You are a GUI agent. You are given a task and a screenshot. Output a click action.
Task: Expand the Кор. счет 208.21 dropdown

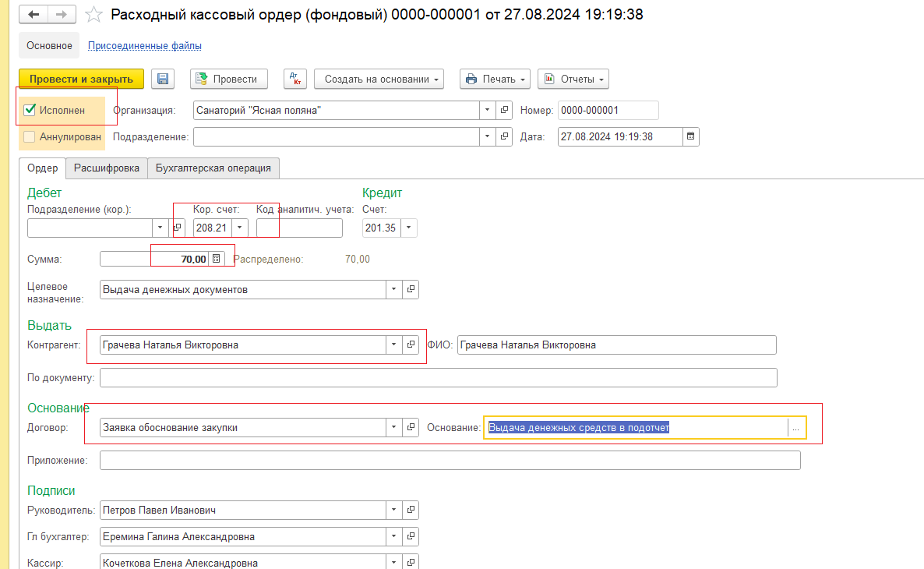pyautogui.click(x=240, y=228)
